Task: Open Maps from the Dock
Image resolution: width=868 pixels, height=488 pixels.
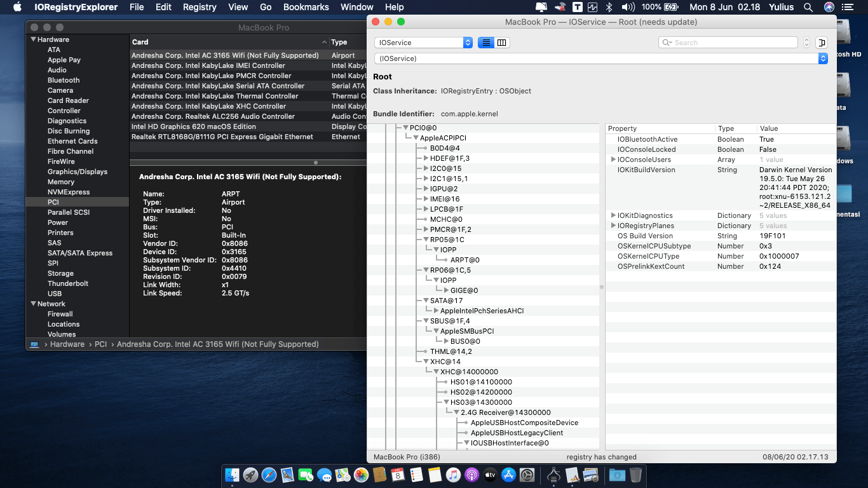Action: pyautogui.click(x=342, y=475)
